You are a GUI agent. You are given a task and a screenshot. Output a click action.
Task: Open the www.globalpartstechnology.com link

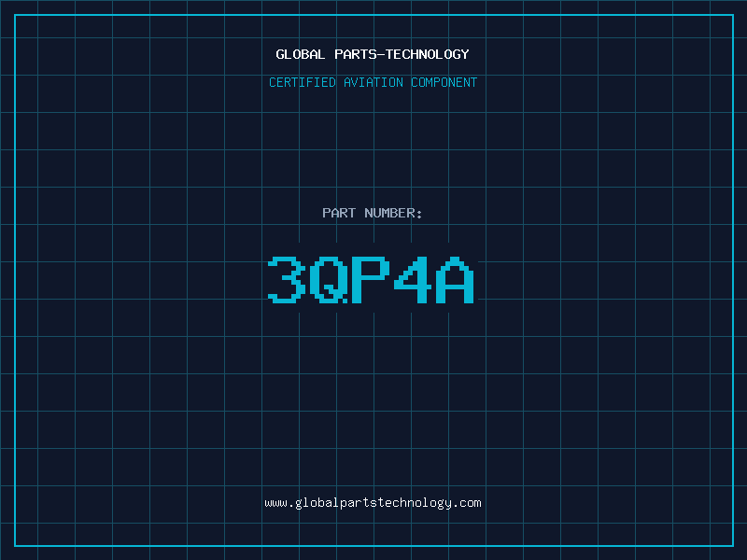[x=373, y=503]
